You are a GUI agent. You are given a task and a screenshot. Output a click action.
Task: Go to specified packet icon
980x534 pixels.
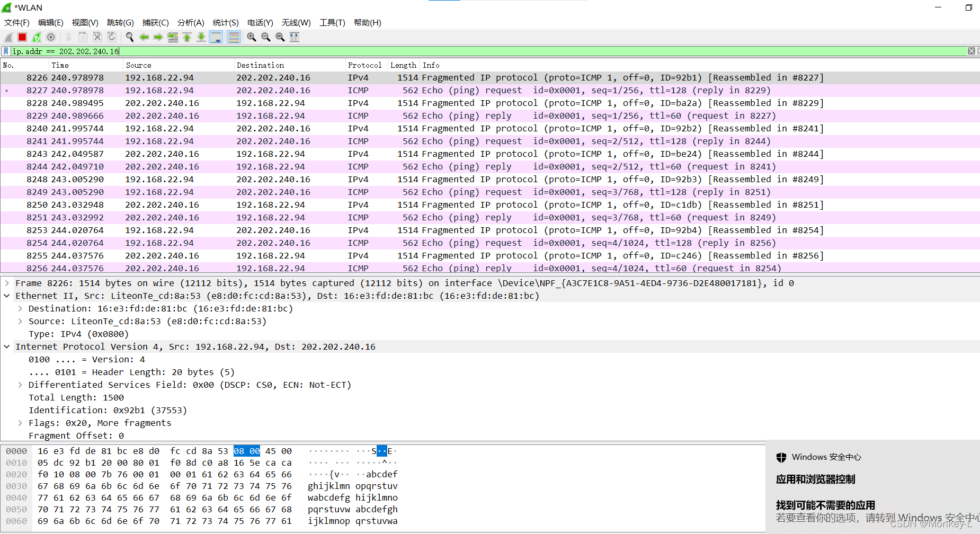(x=173, y=37)
